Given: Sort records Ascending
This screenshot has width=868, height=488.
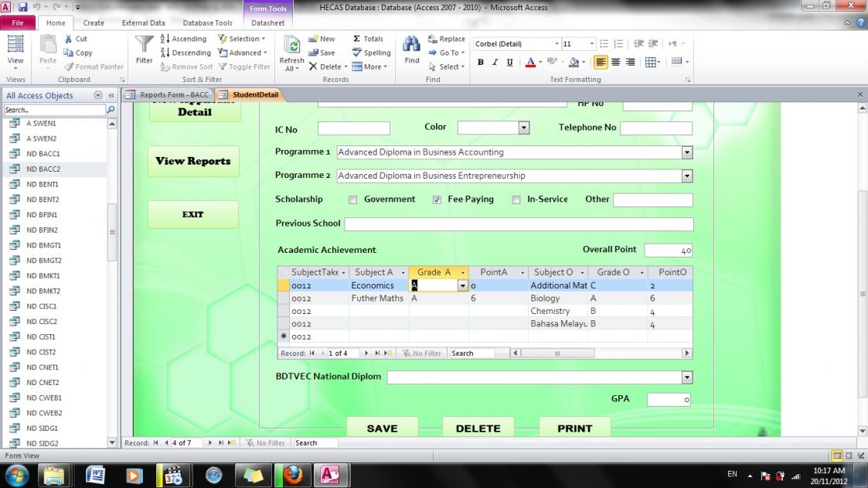Looking at the screenshot, I should tap(184, 39).
